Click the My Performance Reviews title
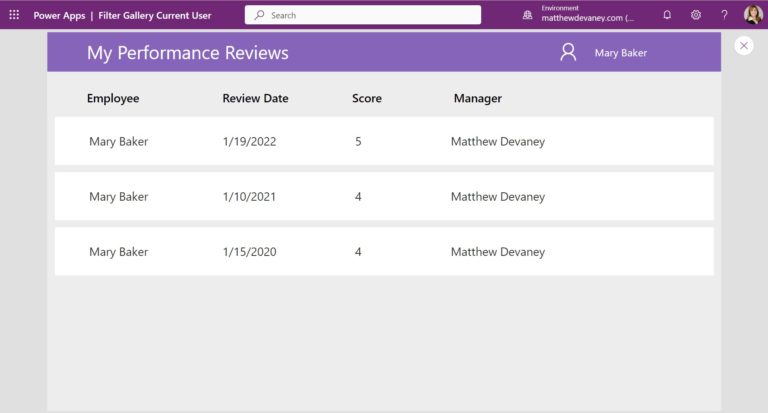The width and height of the screenshot is (768, 413). (187, 53)
